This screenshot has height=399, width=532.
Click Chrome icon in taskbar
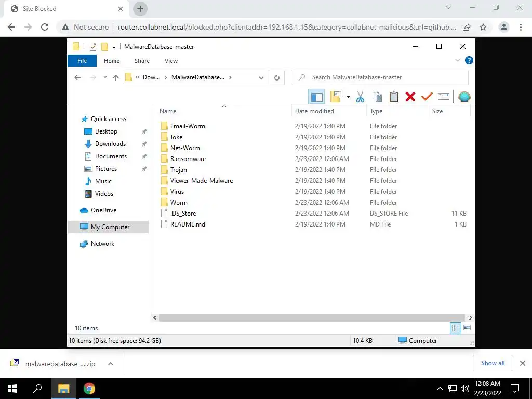tap(89, 389)
